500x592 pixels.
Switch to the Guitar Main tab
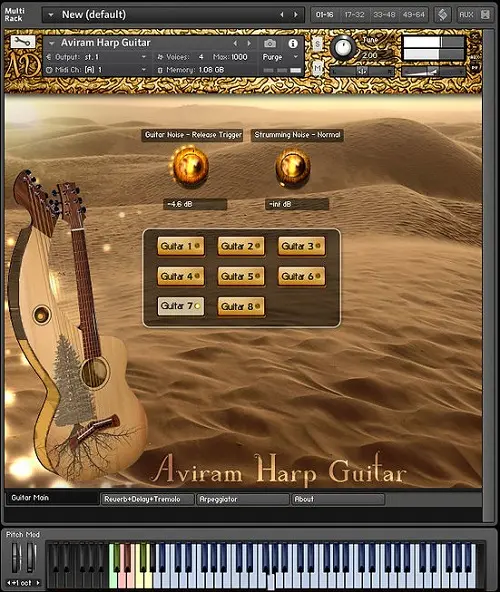pos(52,498)
